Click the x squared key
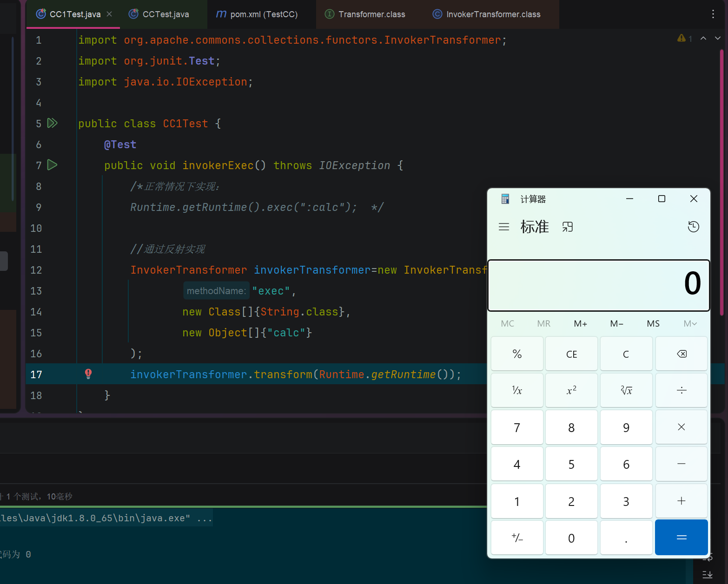 coord(571,390)
